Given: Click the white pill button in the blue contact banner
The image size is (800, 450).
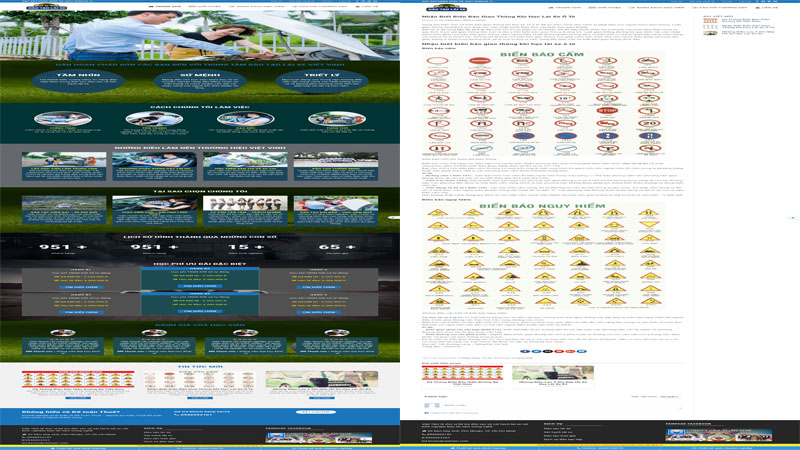Looking at the screenshot, I should pyautogui.click(x=316, y=412).
